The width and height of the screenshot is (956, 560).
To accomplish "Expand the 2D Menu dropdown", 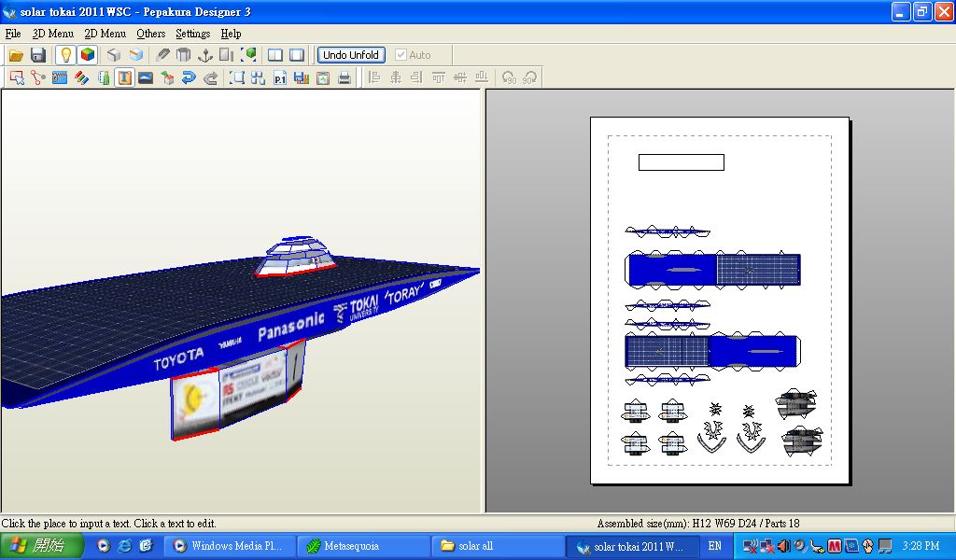I will tap(105, 34).
